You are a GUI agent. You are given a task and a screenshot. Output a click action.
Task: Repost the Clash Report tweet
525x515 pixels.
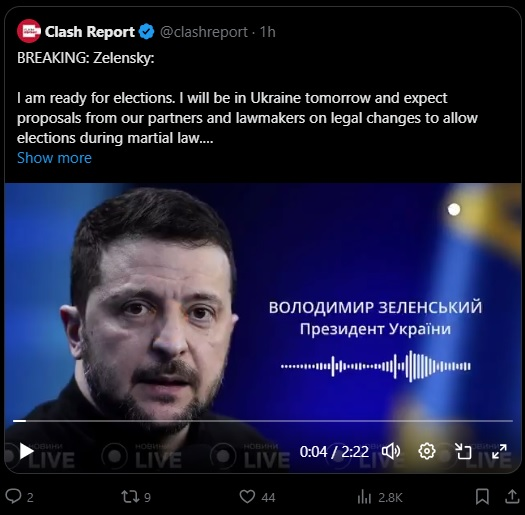(x=136, y=497)
